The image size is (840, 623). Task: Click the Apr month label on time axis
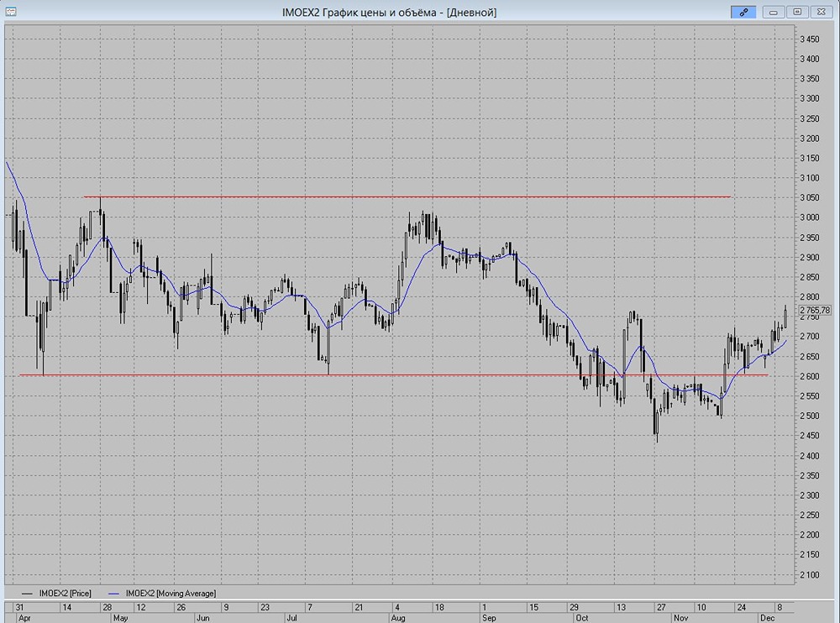[24, 618]
